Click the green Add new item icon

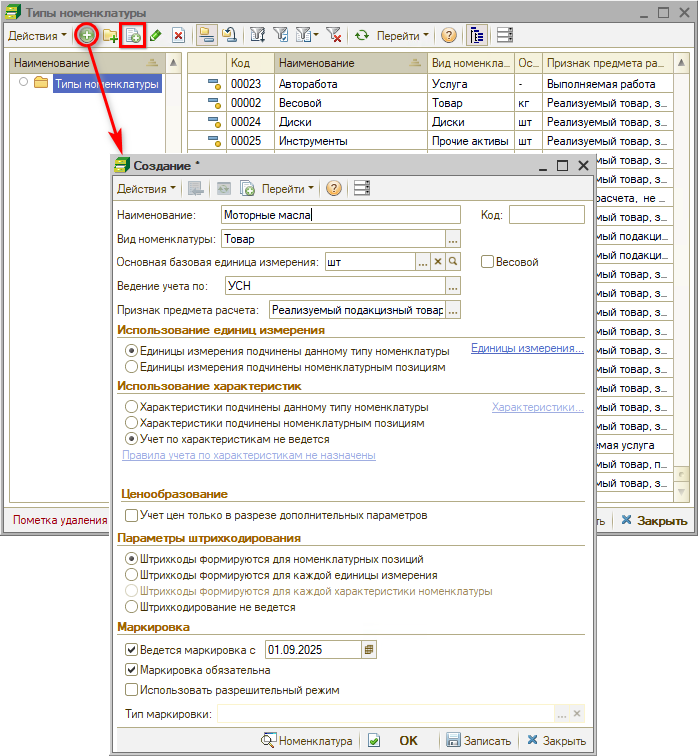point(87,35)
